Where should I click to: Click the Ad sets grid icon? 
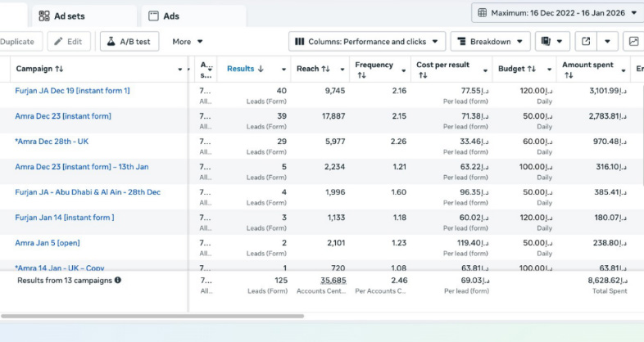[x=44, y=16]
